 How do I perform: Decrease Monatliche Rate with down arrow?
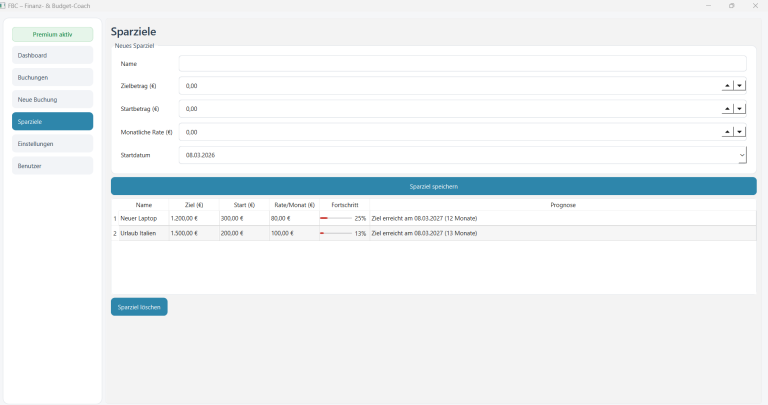tap(740, 132)
